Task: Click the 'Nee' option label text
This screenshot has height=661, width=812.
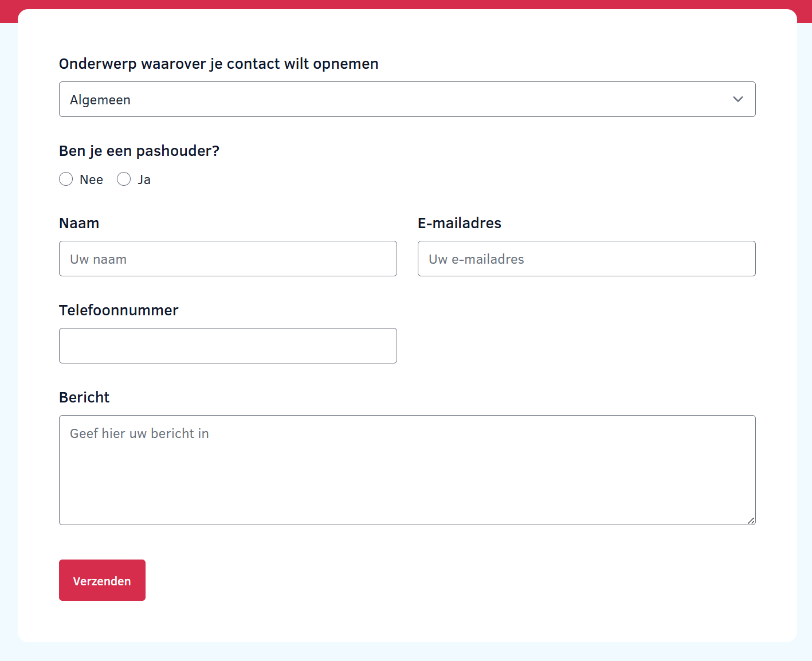Action: [x=91, y=180]
